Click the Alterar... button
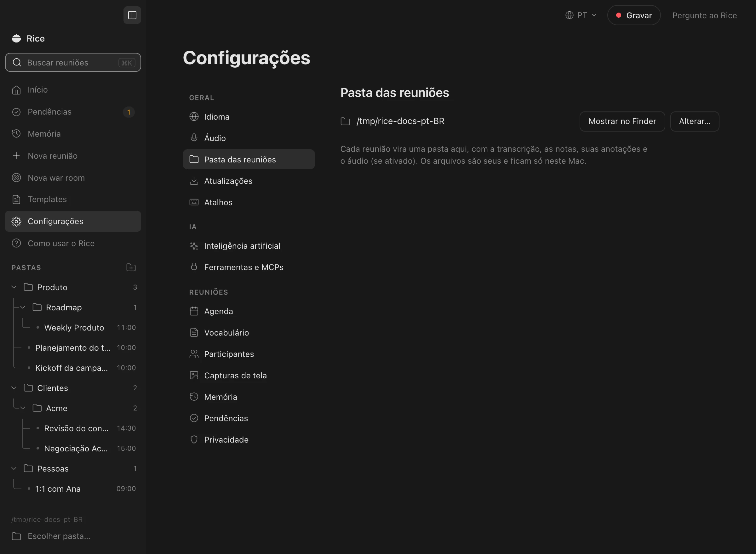 [x=695, y=122]
